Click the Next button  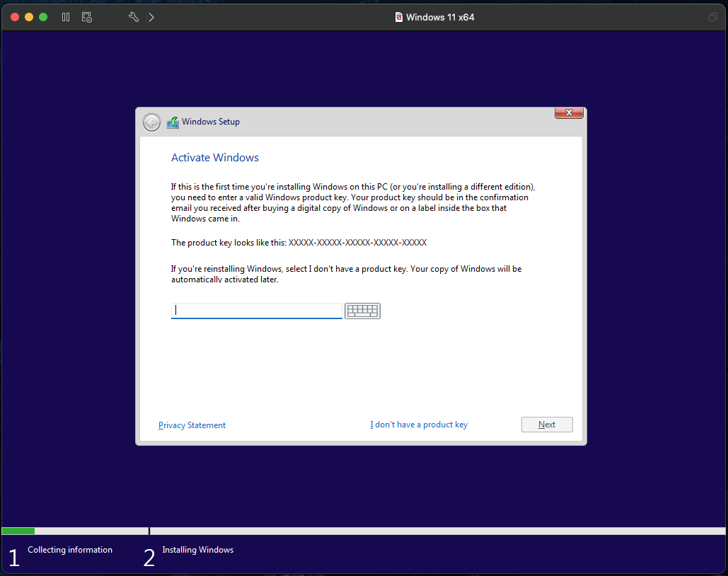(x=547, y=425)
